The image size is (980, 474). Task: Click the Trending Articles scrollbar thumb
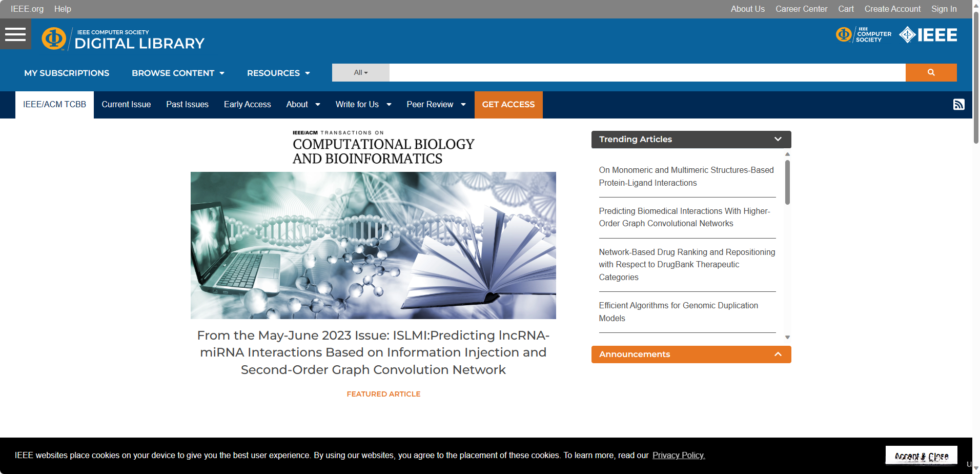787,182
